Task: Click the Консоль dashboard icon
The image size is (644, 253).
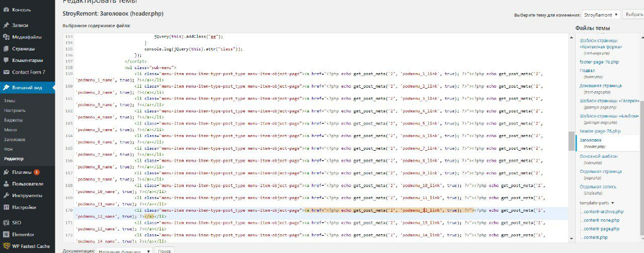Action: pos(6,9)
